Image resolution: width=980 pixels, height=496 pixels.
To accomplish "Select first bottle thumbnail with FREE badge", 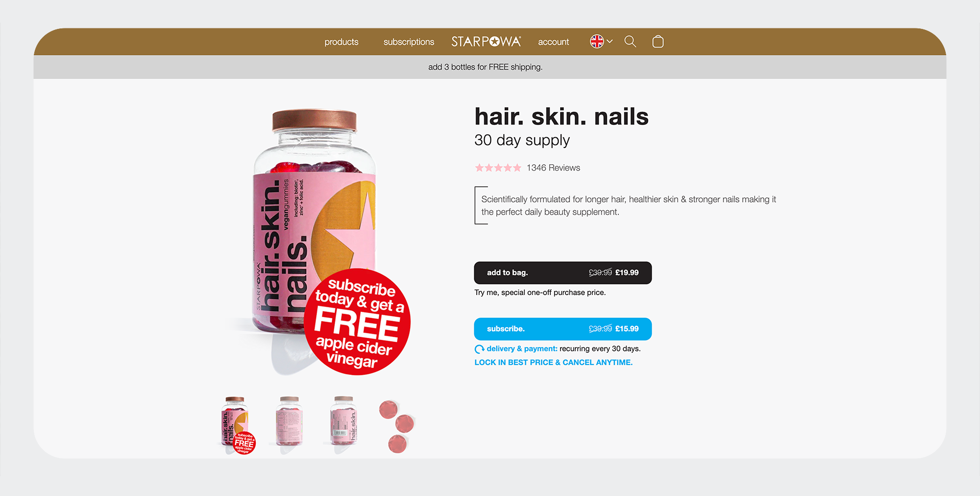I will tap(237, 424).
